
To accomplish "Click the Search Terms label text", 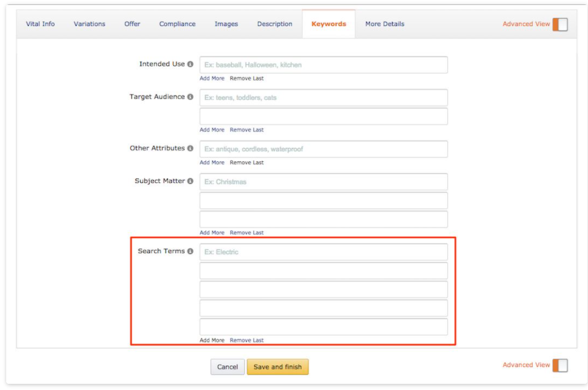I will 161,251.
